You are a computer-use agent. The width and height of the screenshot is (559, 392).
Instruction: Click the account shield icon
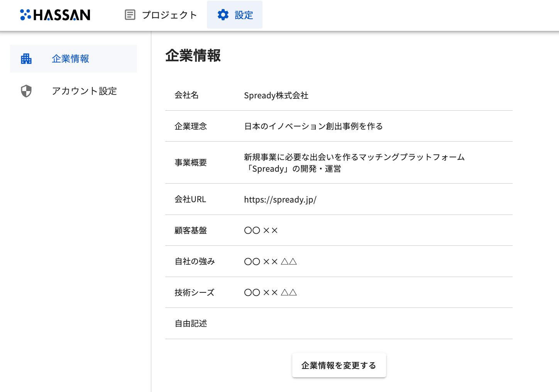(26, 91)
